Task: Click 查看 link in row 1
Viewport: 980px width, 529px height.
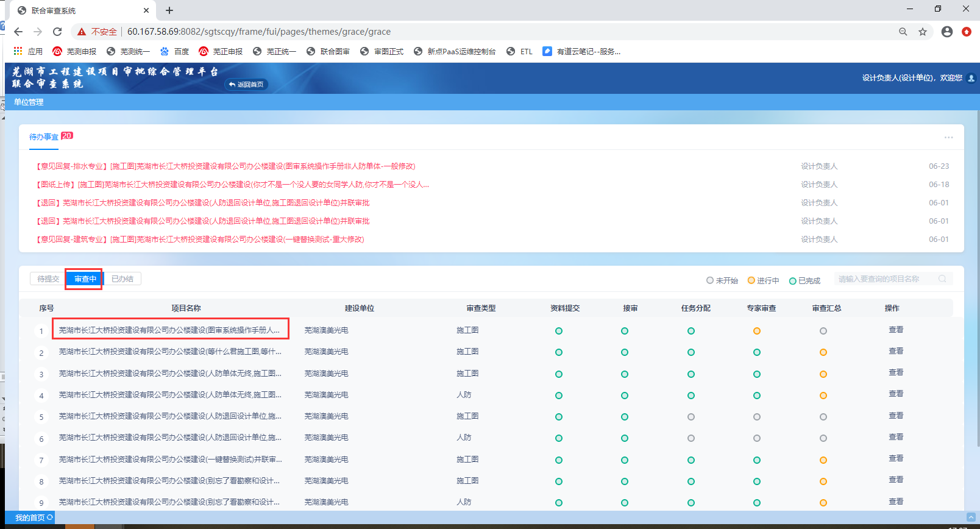Action: click(896, 330)
